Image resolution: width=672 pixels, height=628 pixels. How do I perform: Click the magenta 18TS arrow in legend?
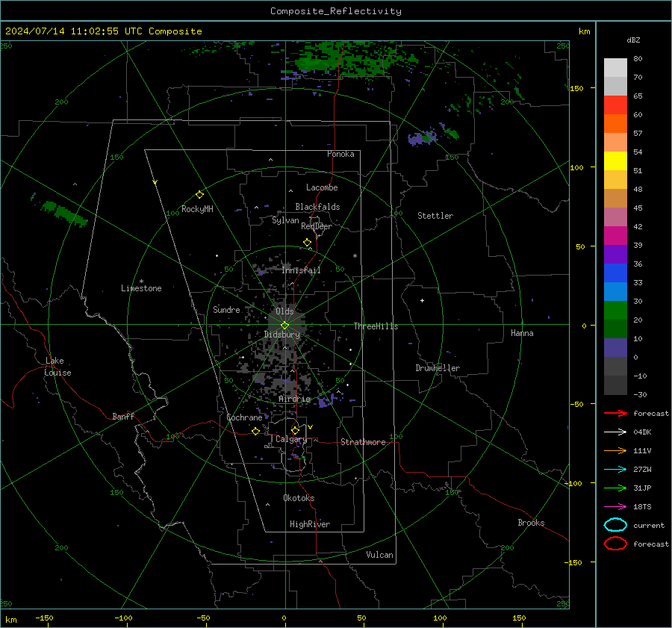(615, 507)
